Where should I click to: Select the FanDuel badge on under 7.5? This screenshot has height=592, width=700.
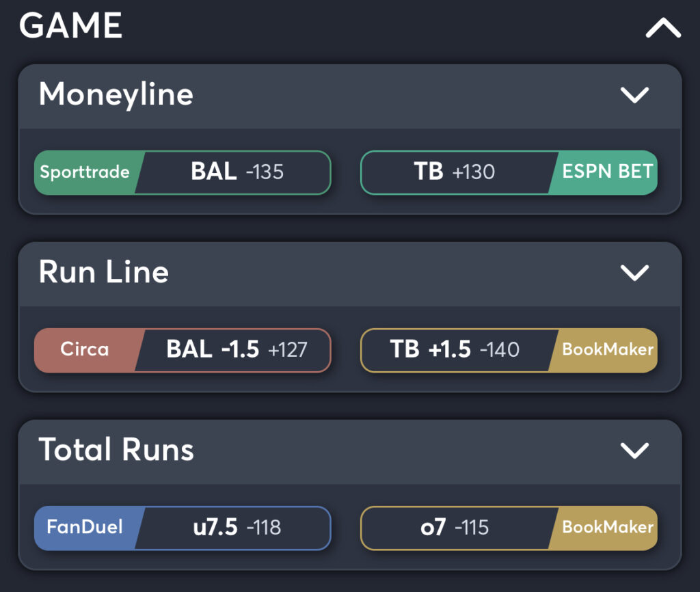click(85, 528)
